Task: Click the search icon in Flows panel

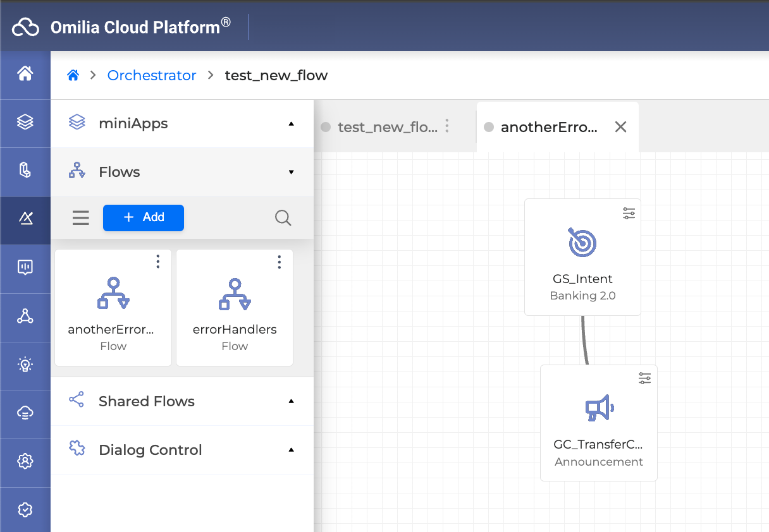Action: (283, 218)
